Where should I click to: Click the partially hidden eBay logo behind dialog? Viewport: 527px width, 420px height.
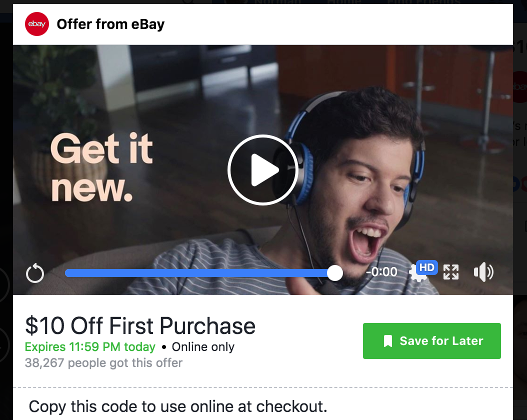click(520, 86)
